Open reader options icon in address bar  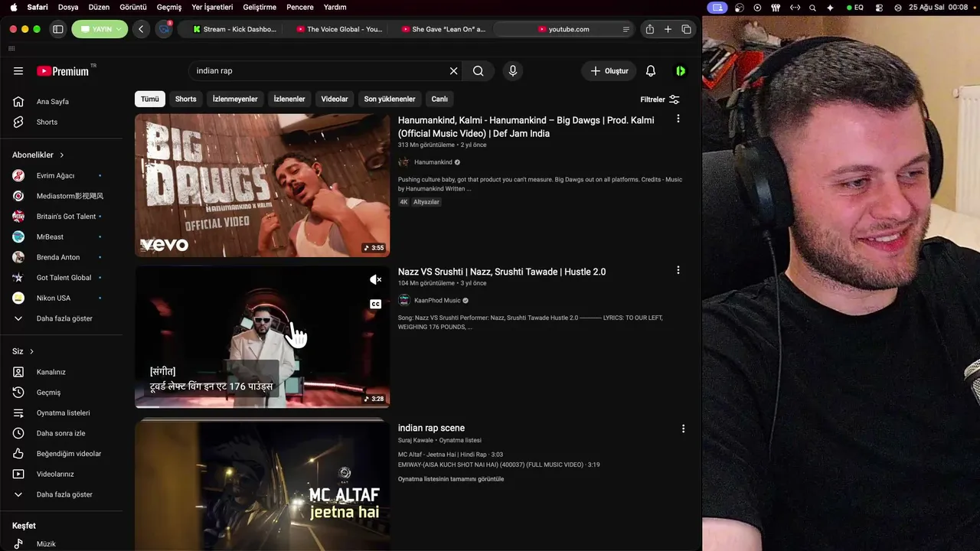pyautogui.click(x=626, y=30)
